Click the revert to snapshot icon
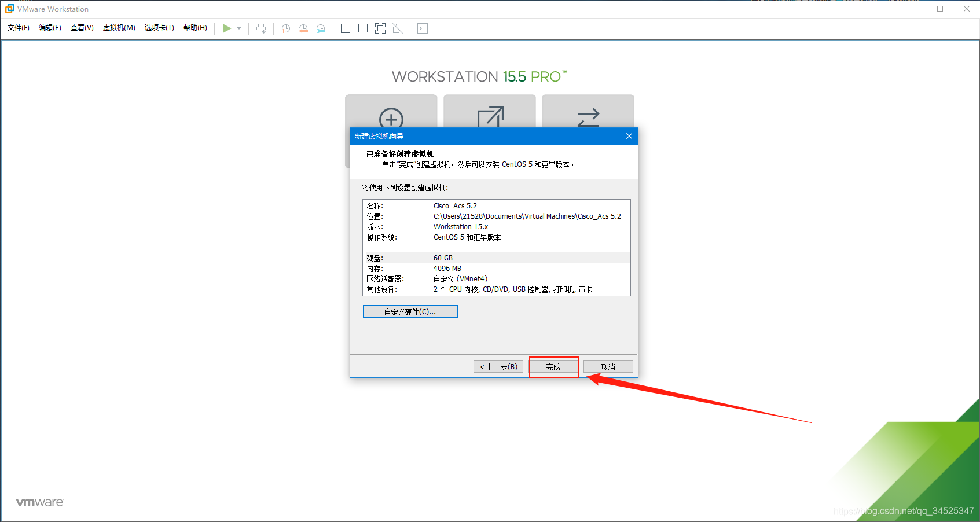980x522 pixels. coord(303,28)
